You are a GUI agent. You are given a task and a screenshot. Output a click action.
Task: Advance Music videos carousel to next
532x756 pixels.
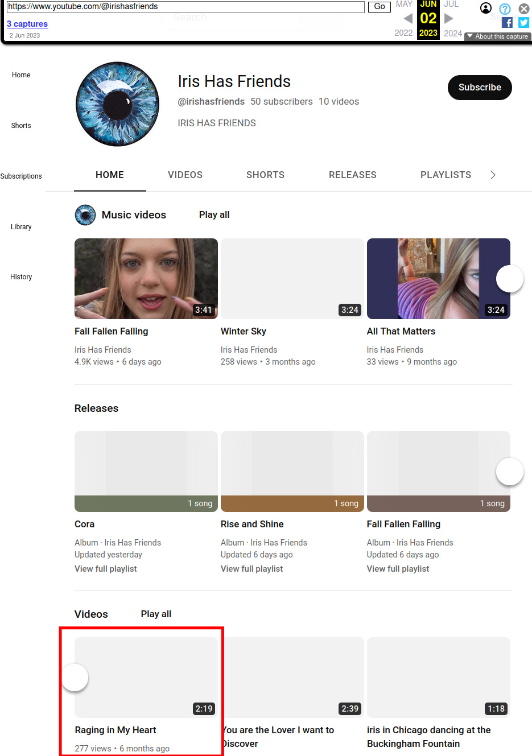[510, 279]
